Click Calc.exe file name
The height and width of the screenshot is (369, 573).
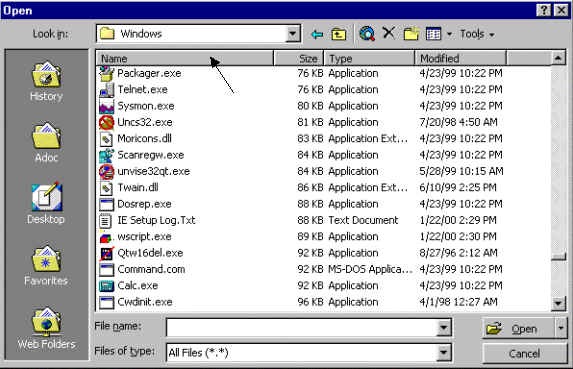[138, 286]
